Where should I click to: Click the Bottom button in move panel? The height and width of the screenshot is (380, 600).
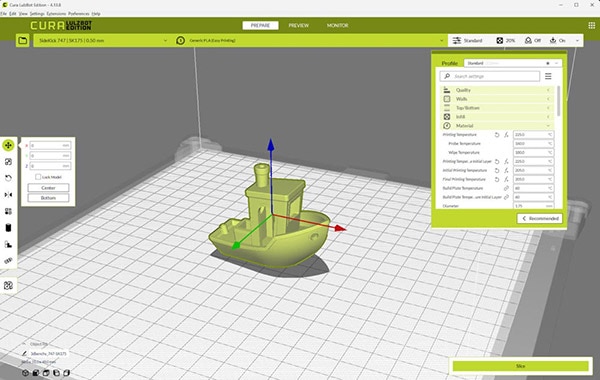click(48, 198)
